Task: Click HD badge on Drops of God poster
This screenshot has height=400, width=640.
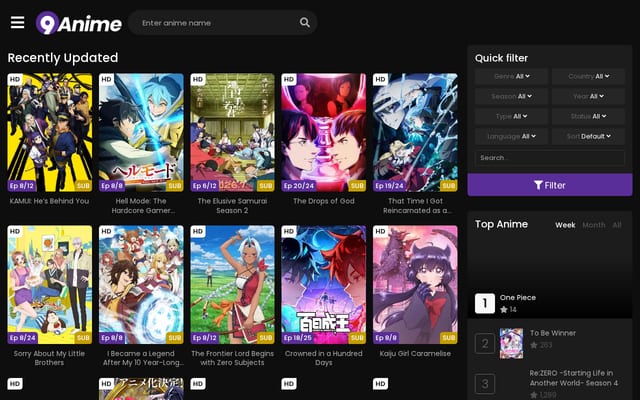Action: pyautogui.click(x=289, y=79)
